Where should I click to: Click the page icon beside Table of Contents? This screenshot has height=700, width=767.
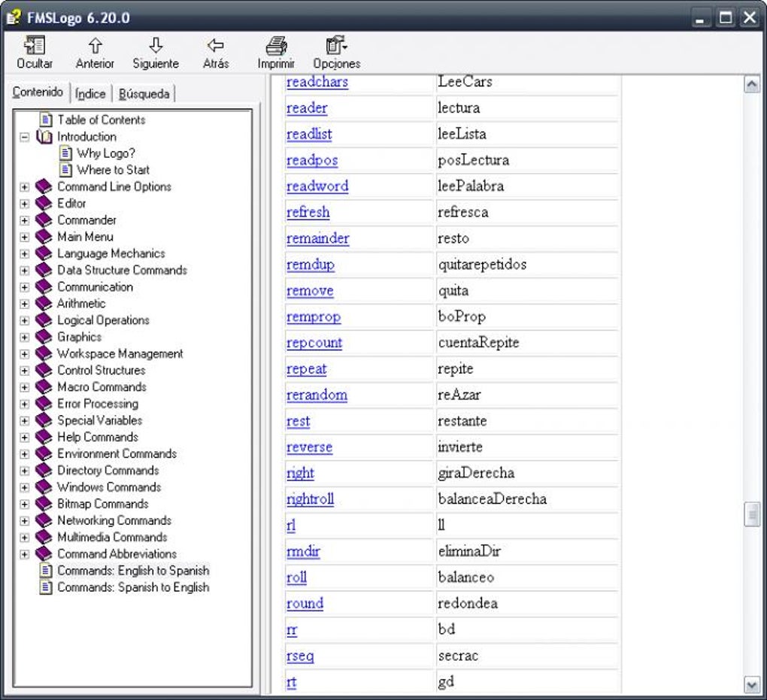(46, 120)
